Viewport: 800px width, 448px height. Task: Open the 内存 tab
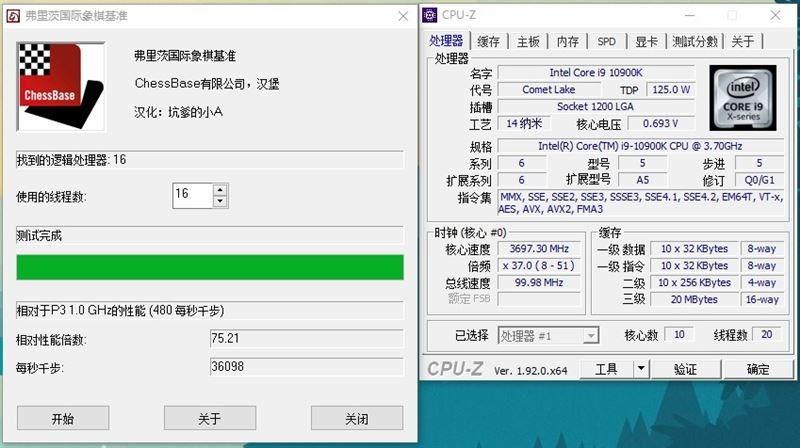tap(568, 41)
